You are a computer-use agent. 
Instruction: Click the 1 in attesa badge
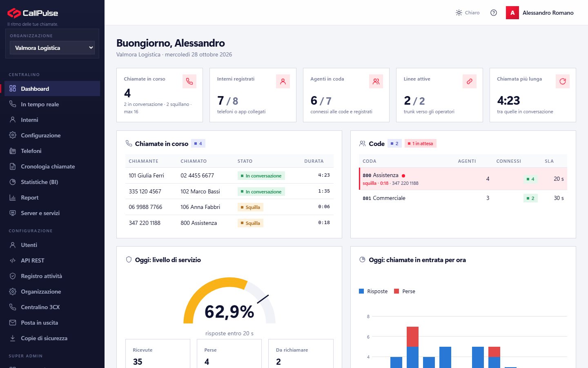pos(421,144)
